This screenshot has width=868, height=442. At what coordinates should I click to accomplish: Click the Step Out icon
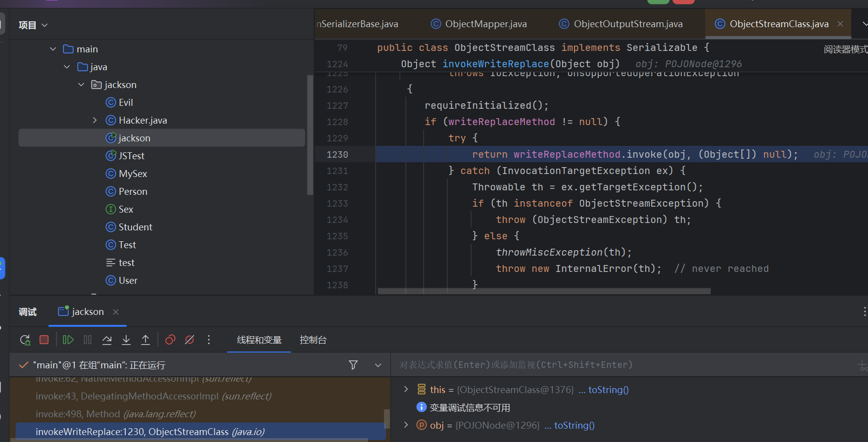click(x=145, y=340)
